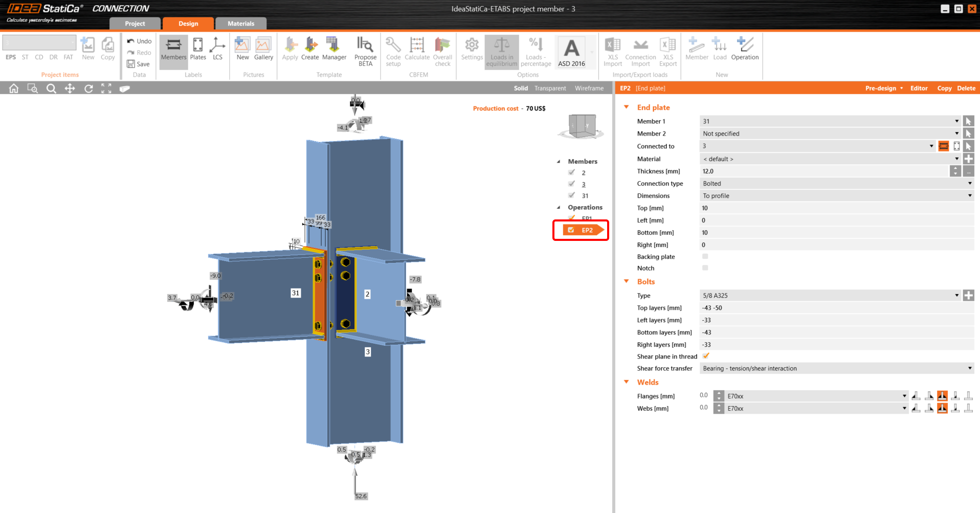Click Copy in the EP2 header

tap(944, 88)
